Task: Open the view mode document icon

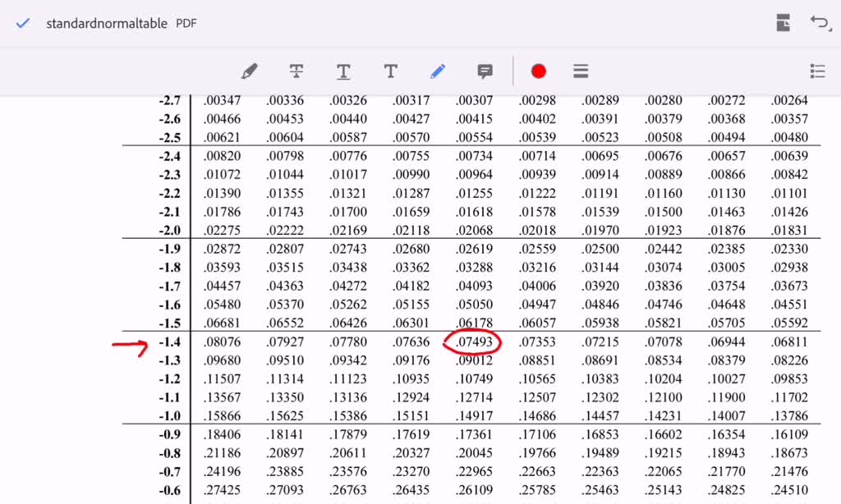Action: tap(783, 23)
